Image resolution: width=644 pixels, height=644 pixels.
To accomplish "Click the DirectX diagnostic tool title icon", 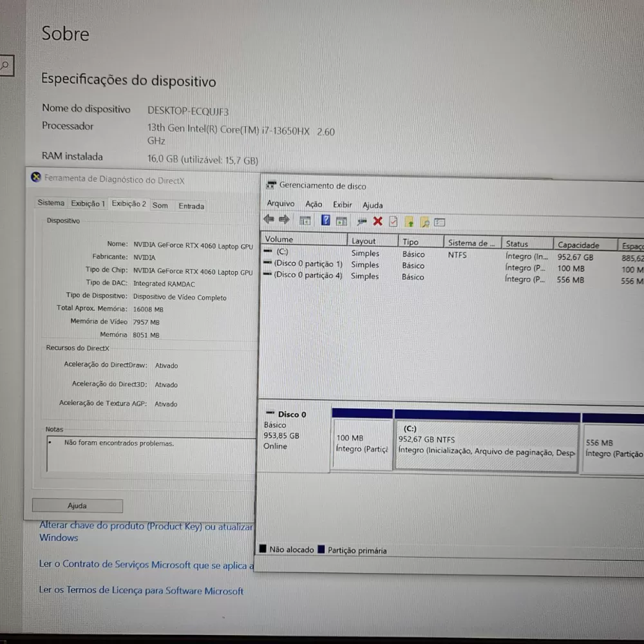I will 36,177.
